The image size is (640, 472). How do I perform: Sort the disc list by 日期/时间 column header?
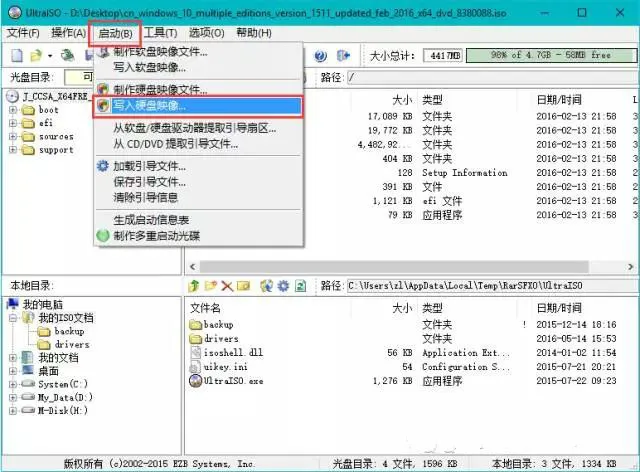coord(559,100)
